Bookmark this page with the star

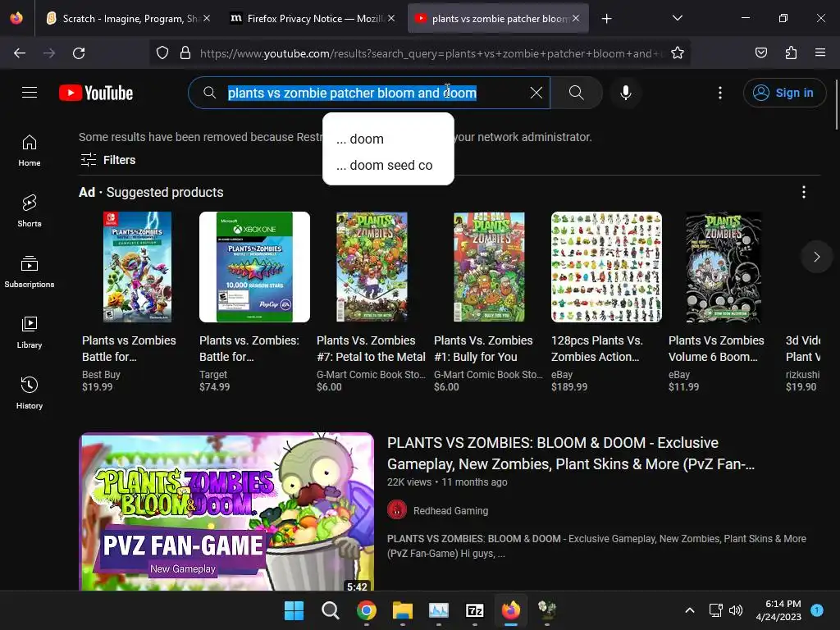pyautogui.click(x=677, y=53)
